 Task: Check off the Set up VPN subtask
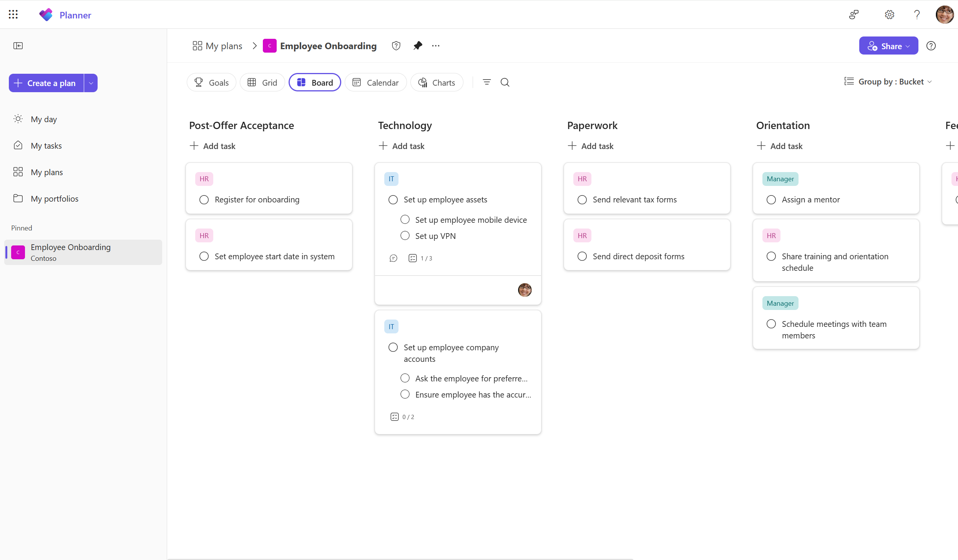click(405, 235)
